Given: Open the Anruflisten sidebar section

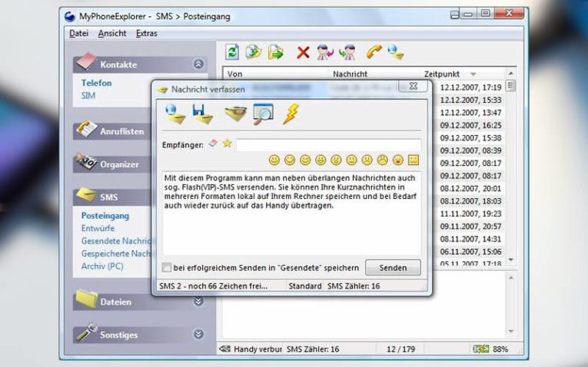Looking at the screenshot, I should click(x=112, y=131).
